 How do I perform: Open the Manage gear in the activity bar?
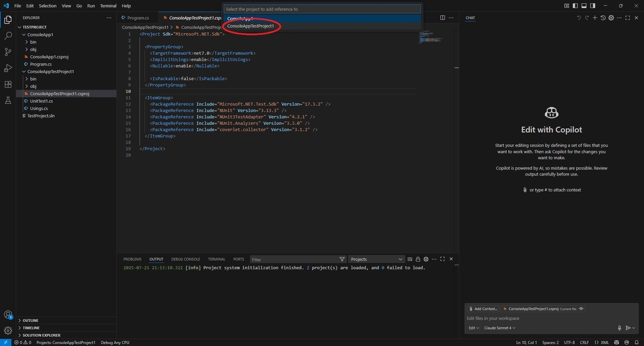pyautogui.click(x=8, y=330)
